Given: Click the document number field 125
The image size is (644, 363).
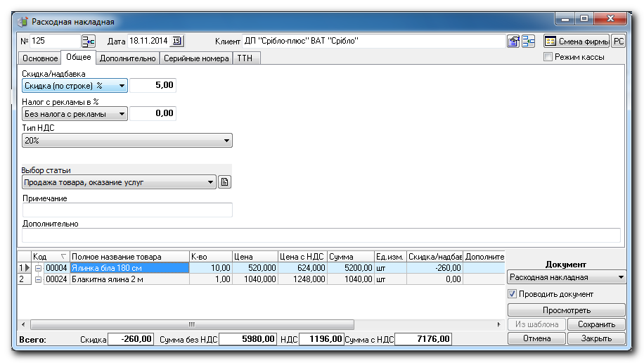Looking at the screenshot, I should [55, 41].
